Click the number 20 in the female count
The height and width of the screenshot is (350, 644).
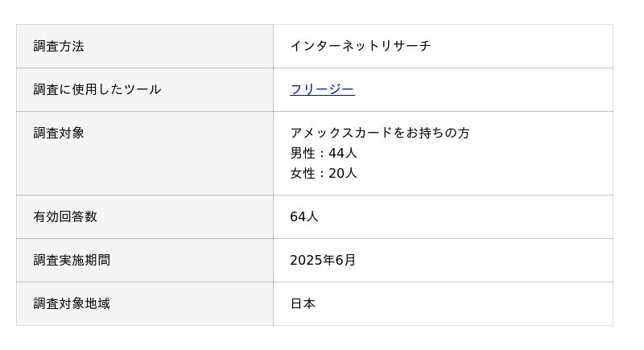point(336,173)
